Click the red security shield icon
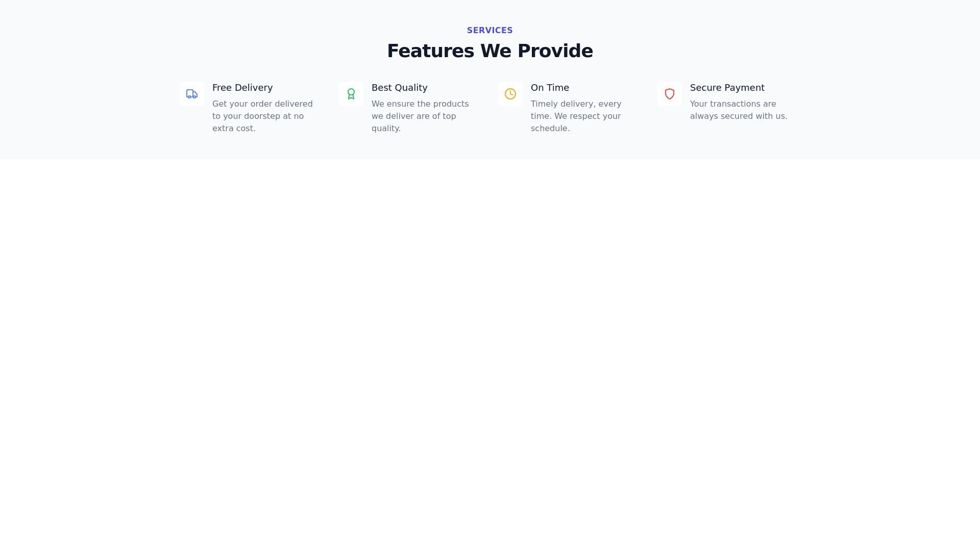980x551 pixels. point(670,94)
